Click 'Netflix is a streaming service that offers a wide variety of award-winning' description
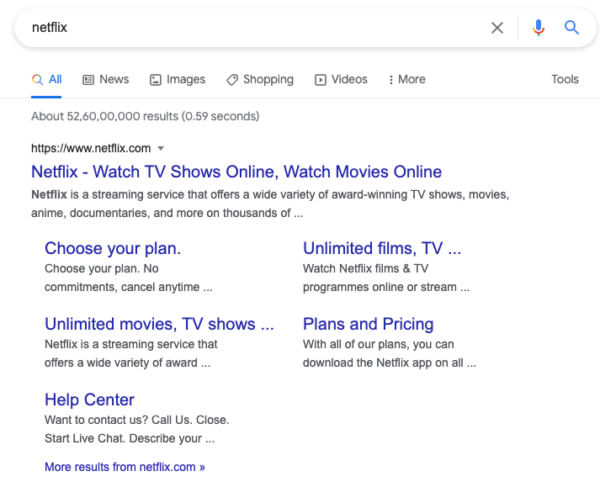 pos(270,204)
